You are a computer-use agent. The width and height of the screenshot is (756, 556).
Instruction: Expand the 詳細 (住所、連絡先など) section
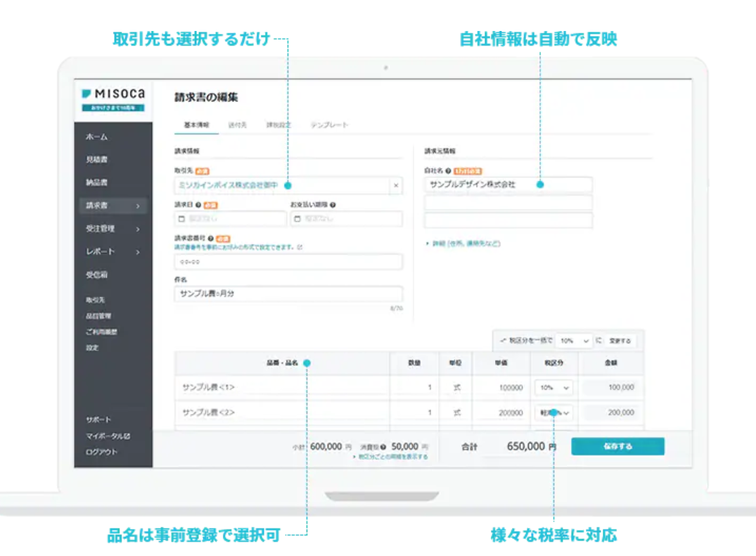point(463,244)
